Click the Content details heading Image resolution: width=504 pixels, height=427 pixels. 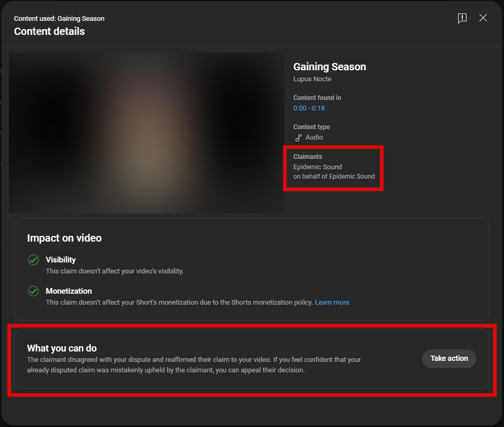click(50, 31)
